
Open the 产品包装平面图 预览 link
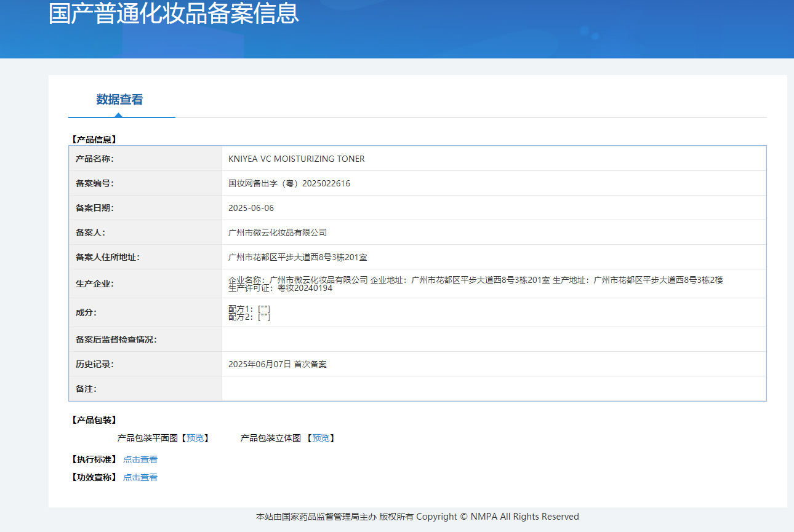196,438
